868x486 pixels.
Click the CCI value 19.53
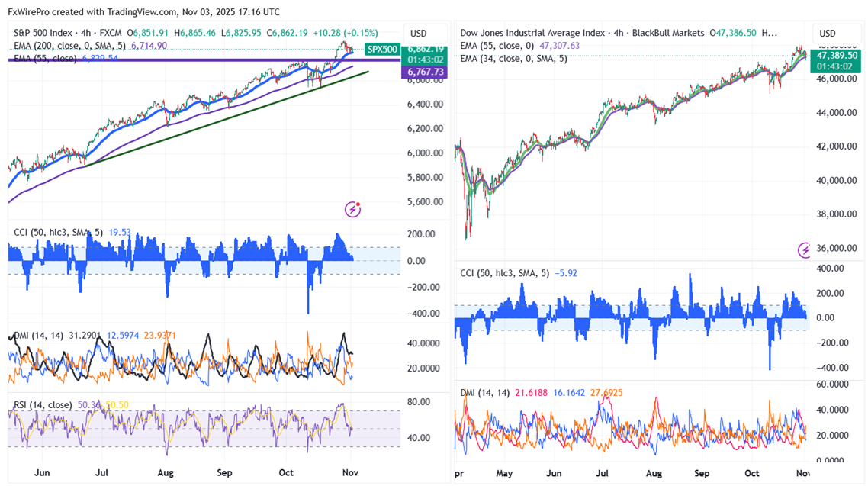120,232
